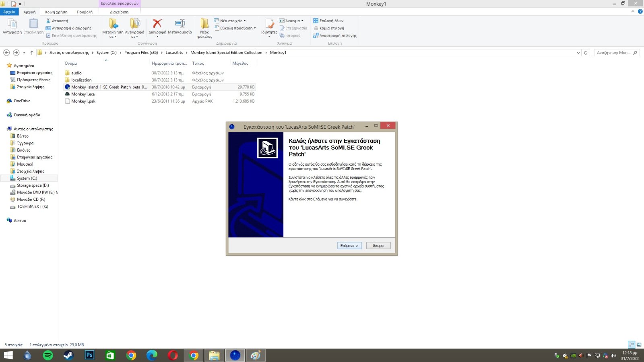644x362 pixels.
Task: Open TOSHIBA EXT (K:) drive
Action: 33,206
